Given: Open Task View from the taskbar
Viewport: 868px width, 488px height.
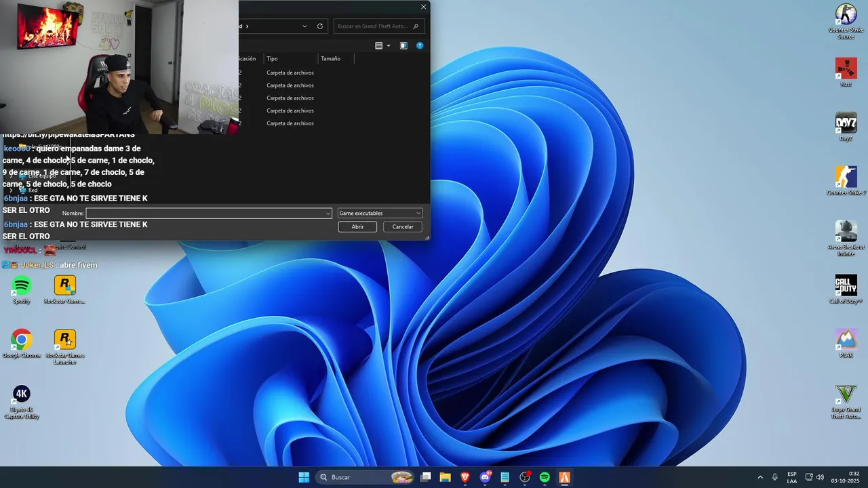Looking at the screenshot, I should coord(425,477).
